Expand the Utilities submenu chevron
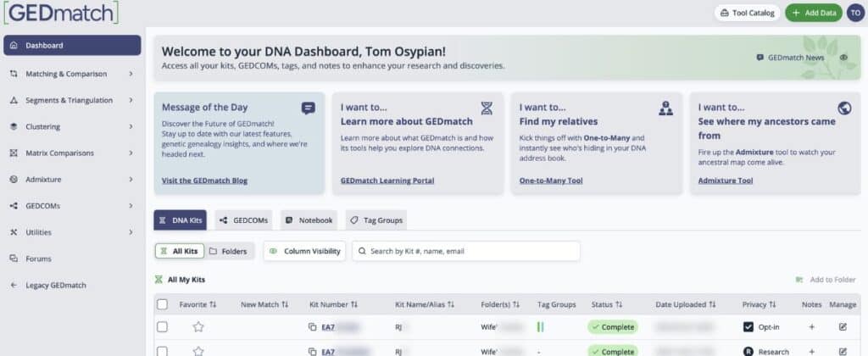 131,232
